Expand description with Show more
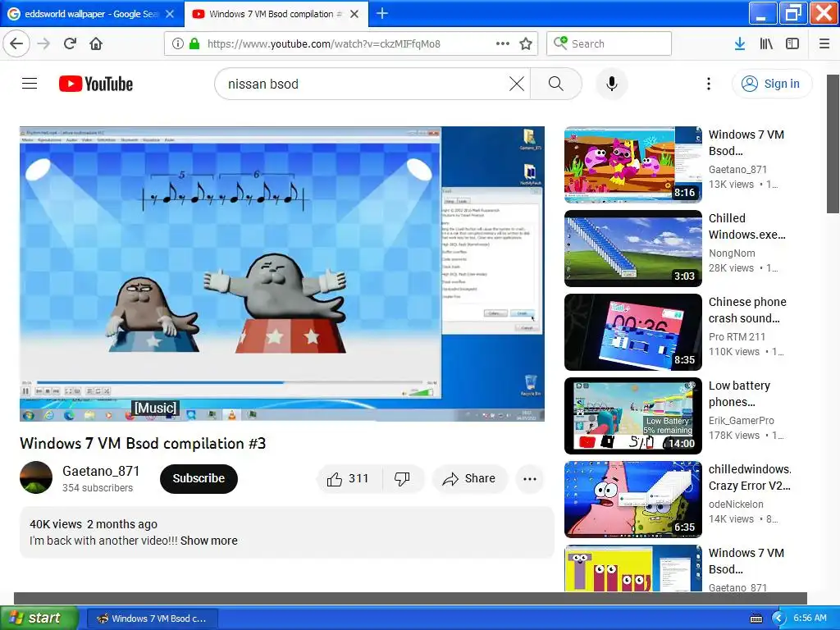Viewport: 840px width, 630px height. click(x=209, y=541)
